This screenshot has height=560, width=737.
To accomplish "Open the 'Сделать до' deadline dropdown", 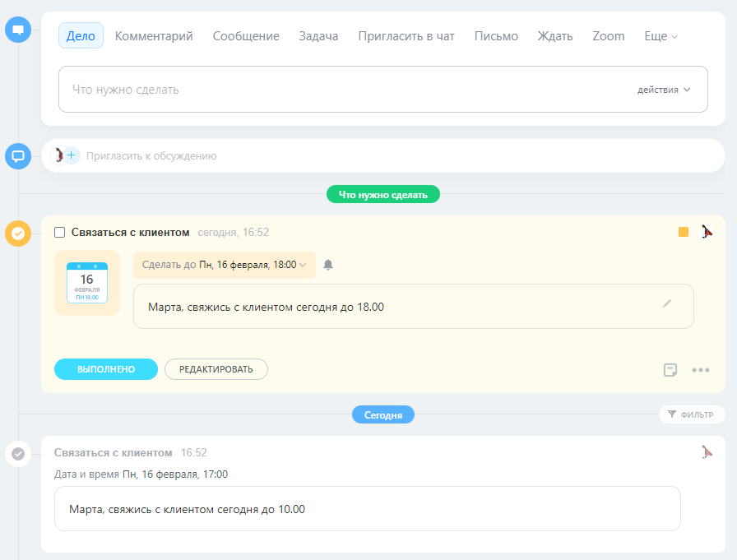I will point(224,265).
